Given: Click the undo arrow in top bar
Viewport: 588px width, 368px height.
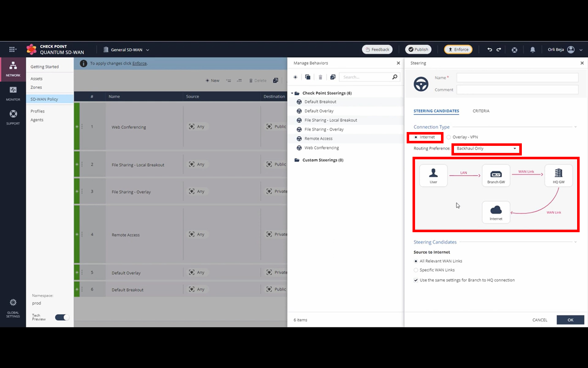Looking at the screenshot, I should point(490,49).
